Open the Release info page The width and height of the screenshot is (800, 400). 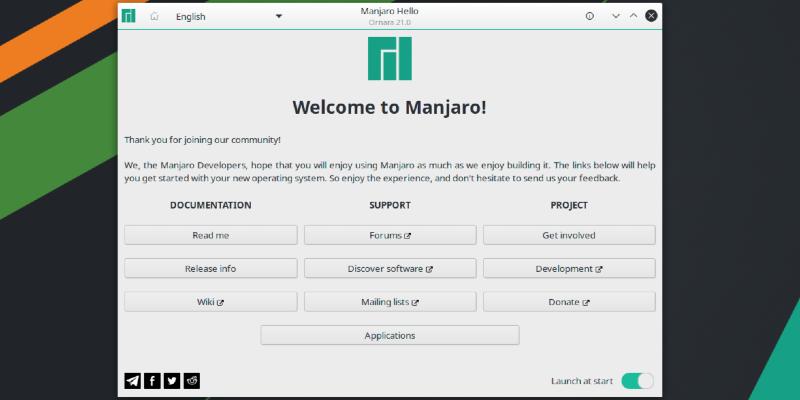point(210,268)
